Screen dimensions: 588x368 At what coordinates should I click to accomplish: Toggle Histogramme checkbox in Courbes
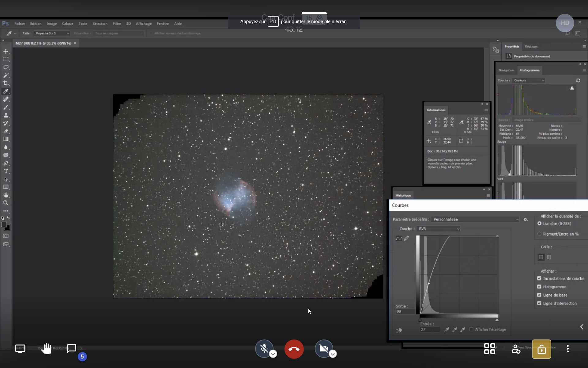click(x=539, y=287)
